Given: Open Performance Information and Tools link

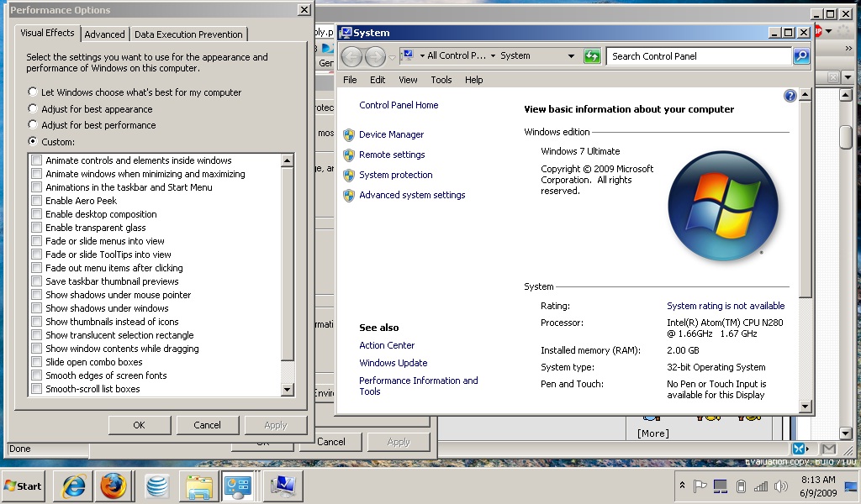Looking at the screenshot, I should (x=419, y=386).
